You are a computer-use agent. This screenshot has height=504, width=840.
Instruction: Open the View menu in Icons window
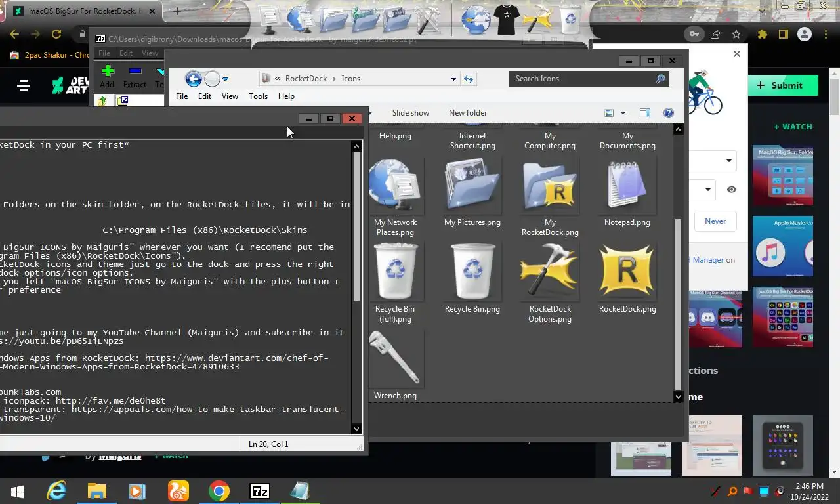[x=230, y=96]
